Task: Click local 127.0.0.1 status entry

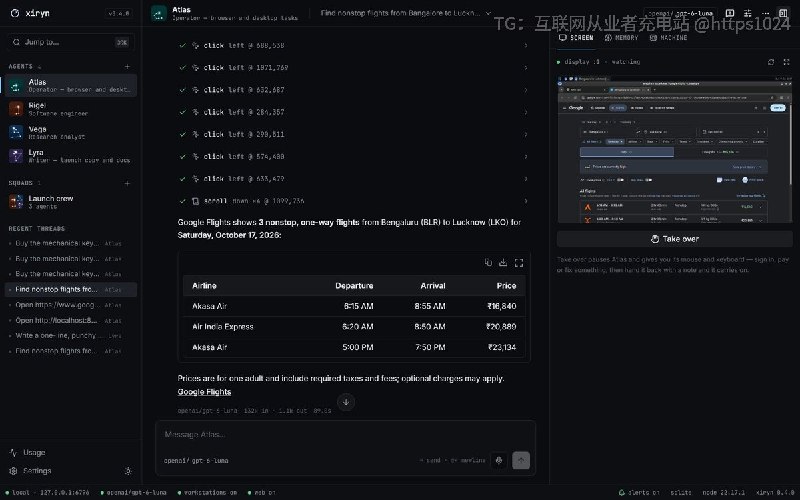Action: pyautogui.click(x=47, y=493)
